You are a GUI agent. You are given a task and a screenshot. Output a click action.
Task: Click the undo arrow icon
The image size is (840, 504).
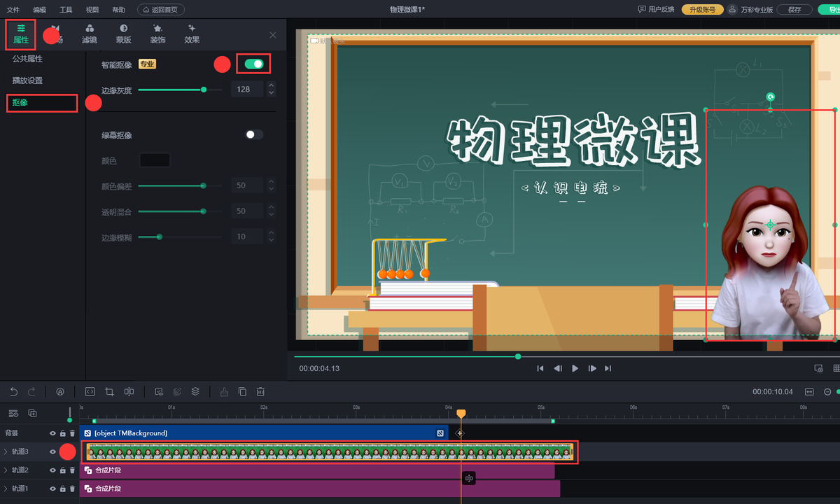[14, 392]
